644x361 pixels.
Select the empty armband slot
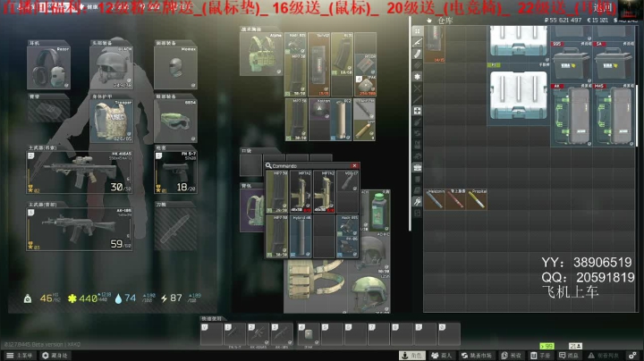pos(48,110)
